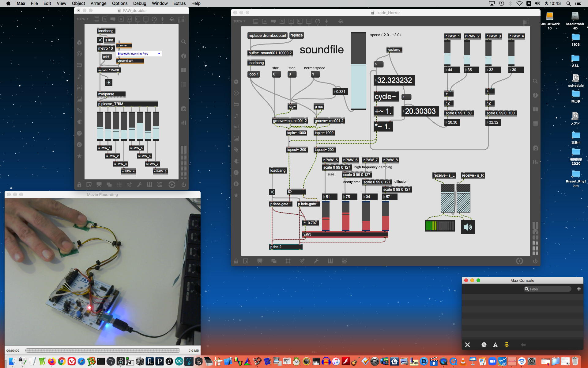
Task: Toggle the X box above p fade-gate~
Action: click(272, 192)
